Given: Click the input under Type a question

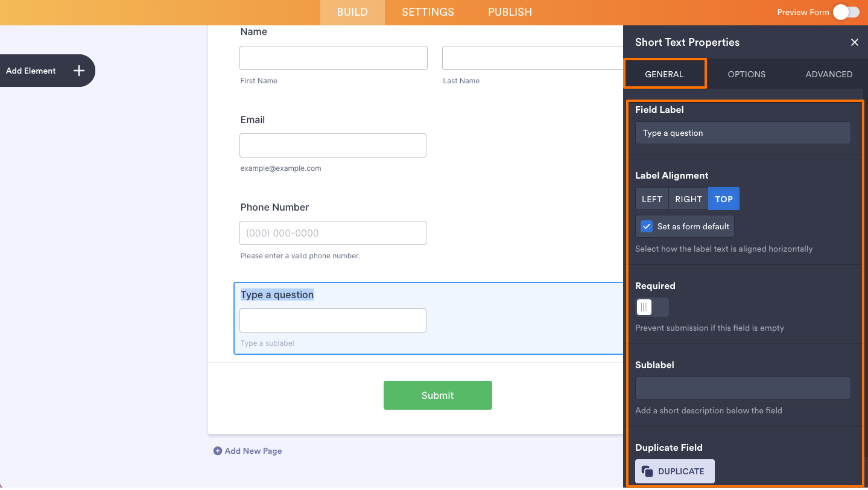Looking at the screenshot, I should coord(333,320).
